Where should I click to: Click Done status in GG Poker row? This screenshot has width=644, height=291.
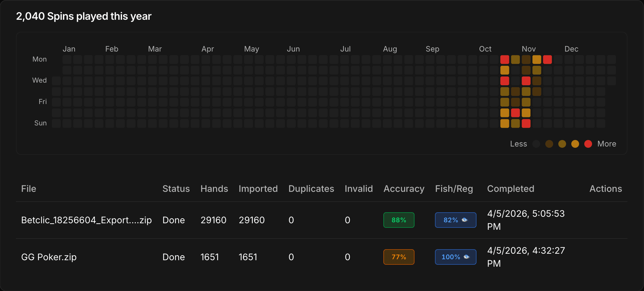(174, 257)
